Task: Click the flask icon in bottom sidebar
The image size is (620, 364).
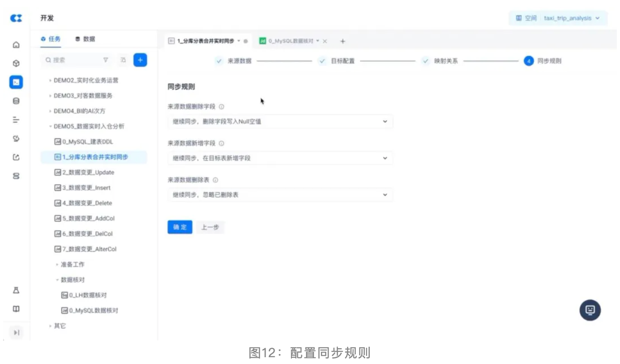Action: click(16, 290)
